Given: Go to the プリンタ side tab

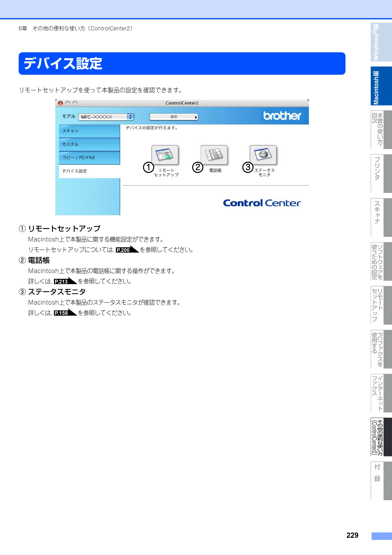Looking at the screenshot, I should pyautogui.click(x=381, y=173).
